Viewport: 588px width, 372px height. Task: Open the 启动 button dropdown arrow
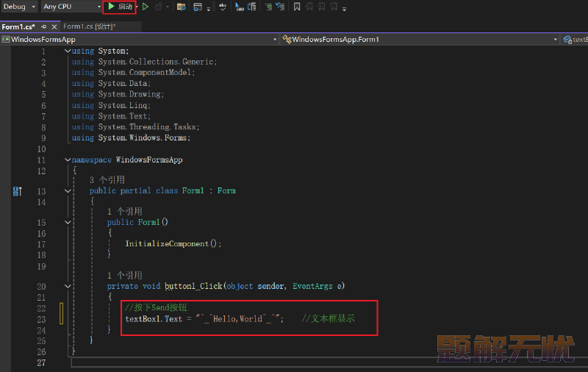137,7
